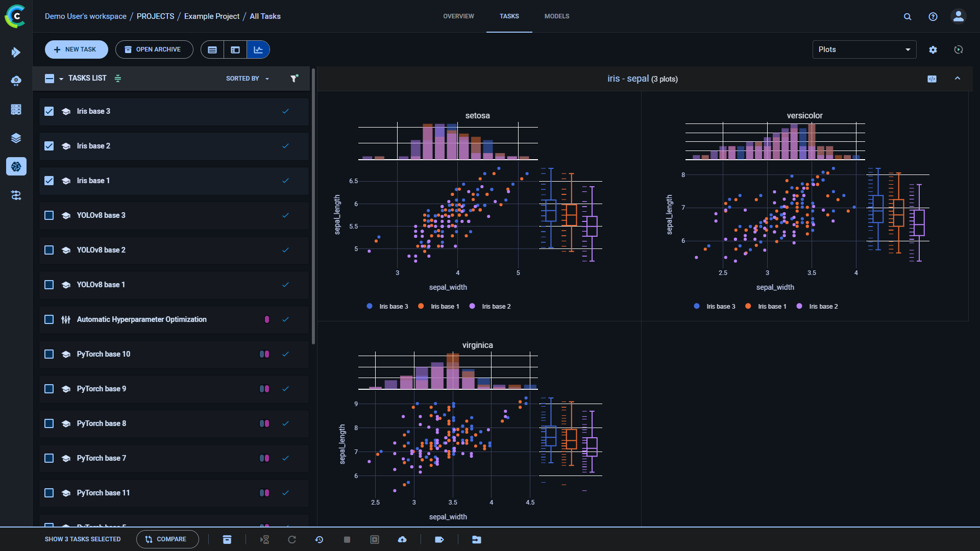Viewport: 980px width, 551px height.
Task: Uncheck the Iris base 2 task
Action: (49, 146)
